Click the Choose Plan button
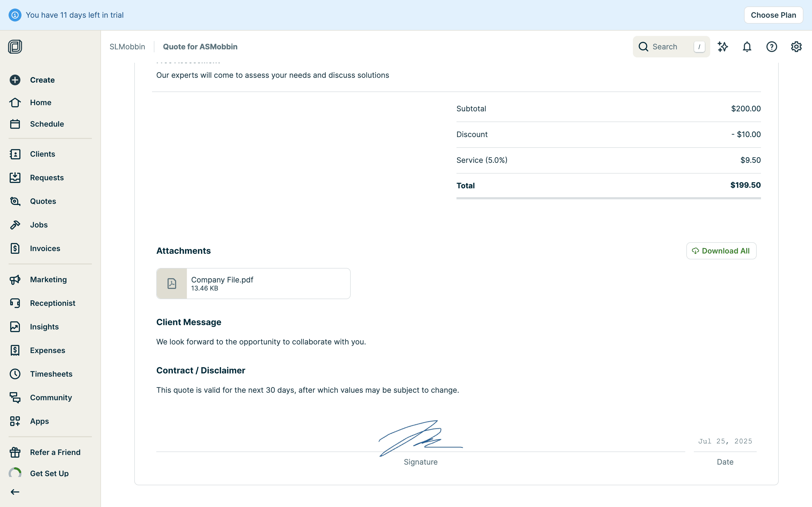The image size is (812, 507). click(773, 15)
